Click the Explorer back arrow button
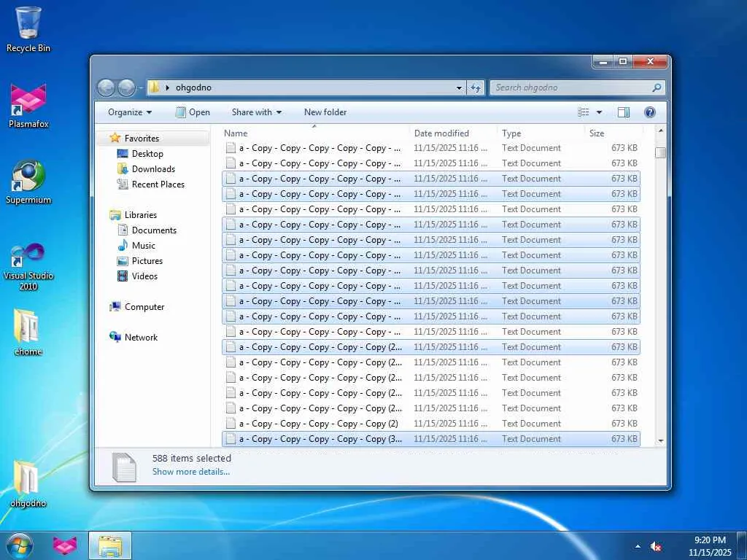 tap(107, 87)
